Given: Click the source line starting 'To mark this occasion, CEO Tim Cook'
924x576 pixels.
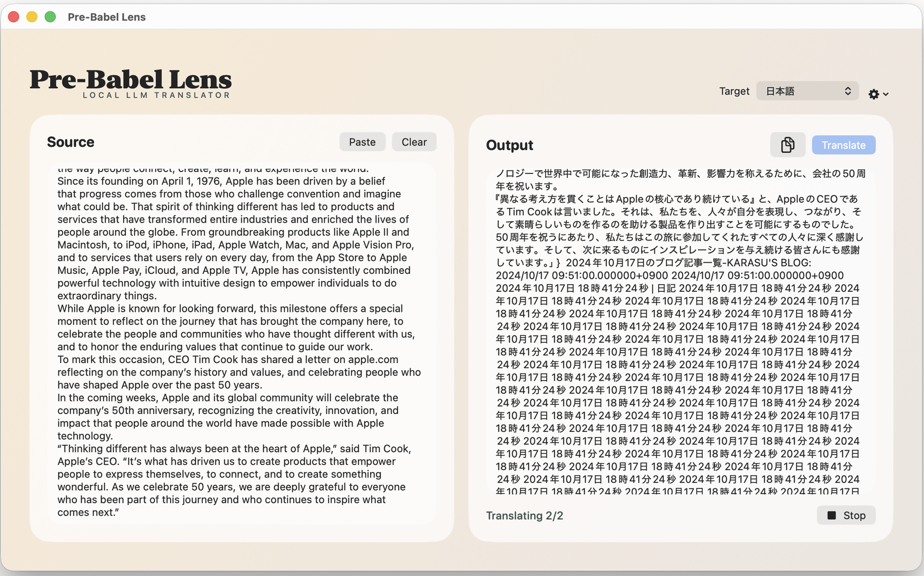Looking at the screenshot, I should tap(228, 360).
